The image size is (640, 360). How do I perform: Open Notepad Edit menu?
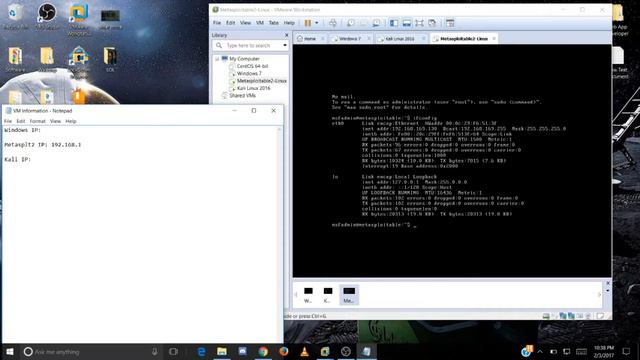[x=21, y=121]
